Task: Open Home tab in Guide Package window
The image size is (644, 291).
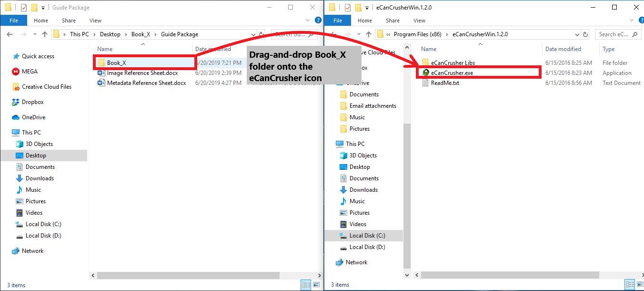Action: coord(41,21)
